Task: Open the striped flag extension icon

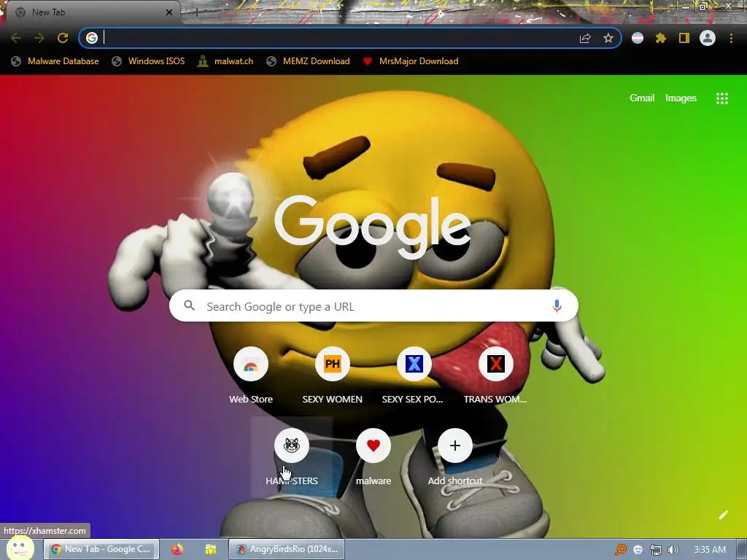Action: coord(638,38)
